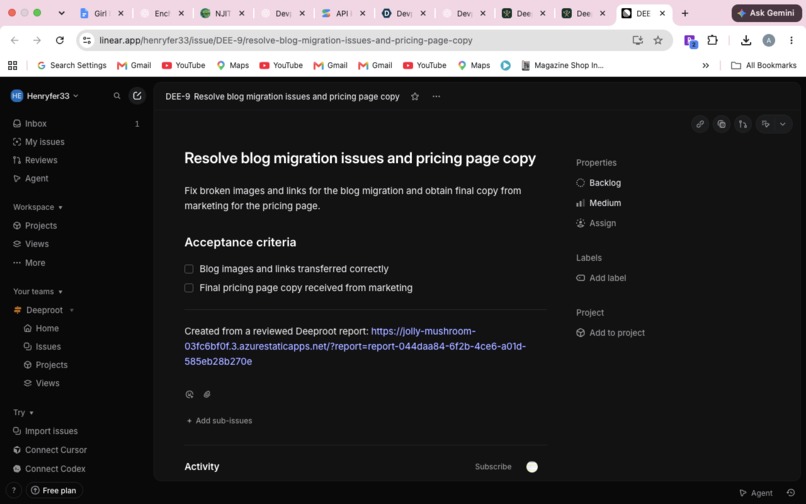Open the search icon in Linear sidebar

[x=117, y=96]
